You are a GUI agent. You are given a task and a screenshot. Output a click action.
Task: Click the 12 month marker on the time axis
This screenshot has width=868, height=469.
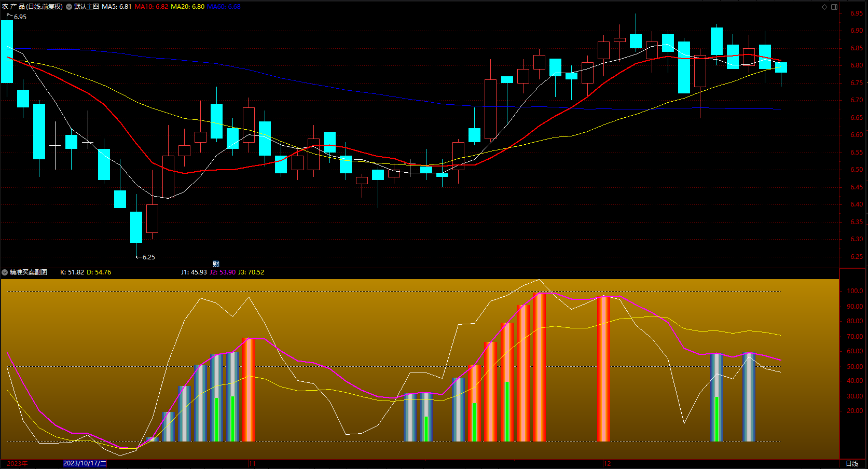[607, 464]
